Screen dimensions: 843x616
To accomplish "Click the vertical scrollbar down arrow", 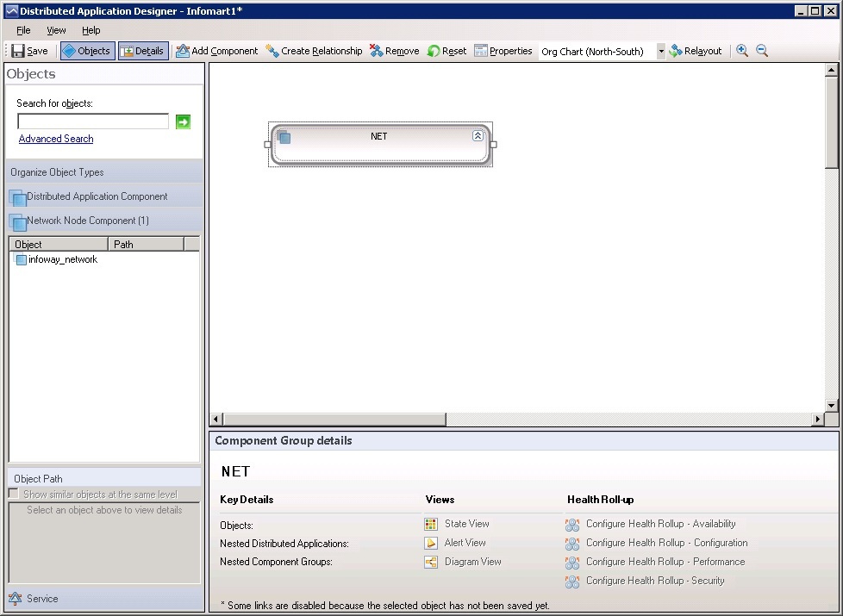I will pyautogui.click(x=831, y=406).
